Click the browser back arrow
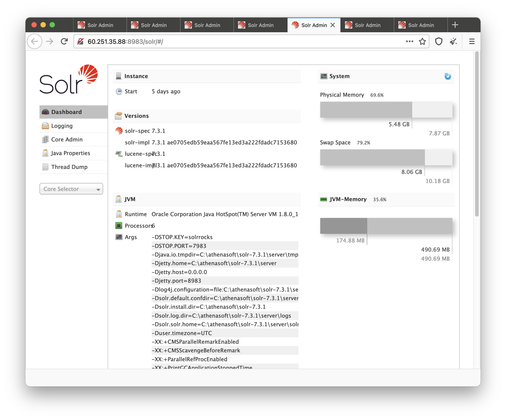The image size is (506, 420). (35, 41)
